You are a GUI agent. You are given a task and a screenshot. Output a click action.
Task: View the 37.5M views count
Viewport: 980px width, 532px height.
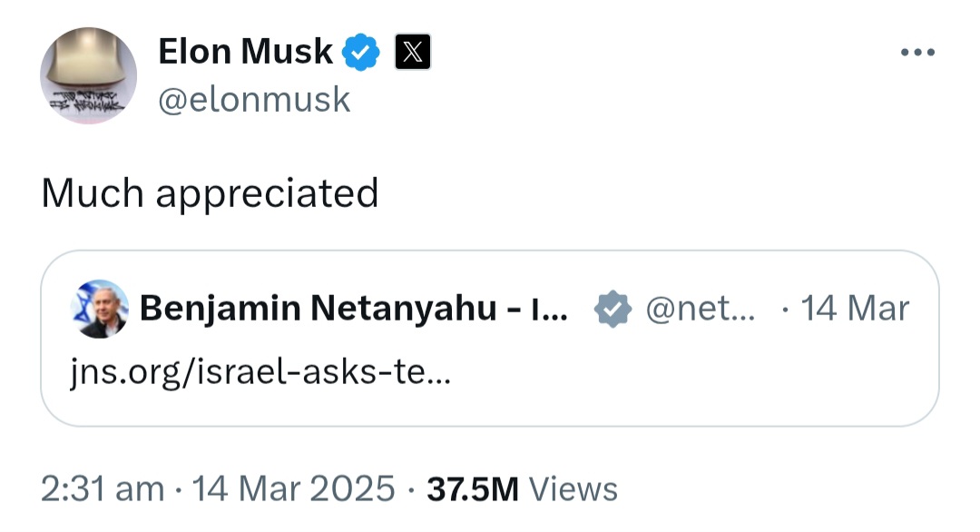pos(473,488)
